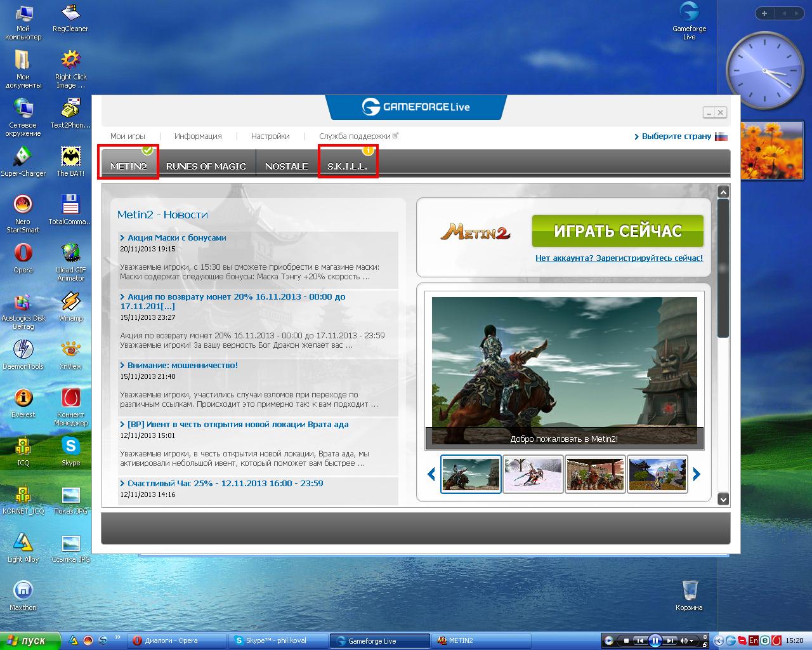Open the Настройки menu
This screenshot has height=650, width=812.
[x=270, y=136]
